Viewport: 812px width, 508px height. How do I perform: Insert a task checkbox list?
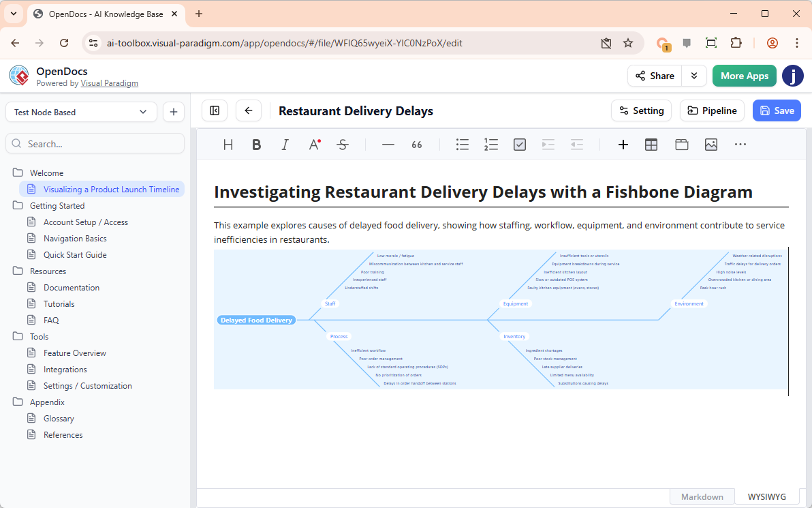pos(520,145)
